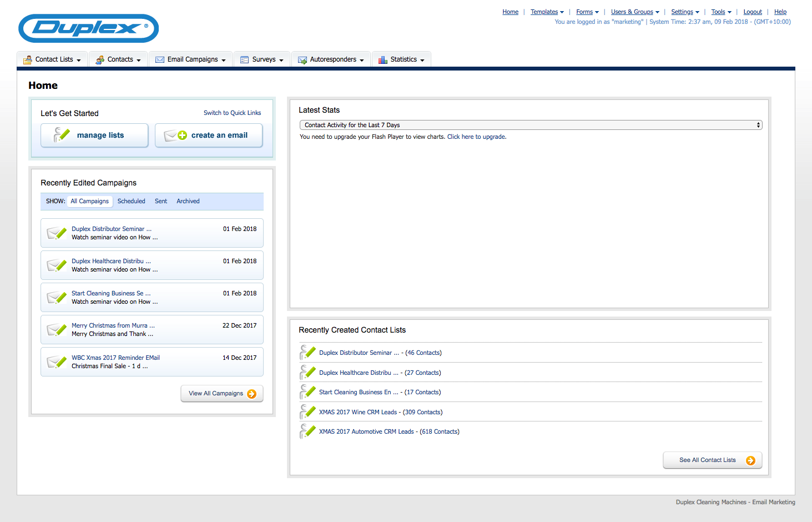Viewport: 812px width, 522px height.
Task: Filter campaigns by Sent
Action: (x=161, y=201)
